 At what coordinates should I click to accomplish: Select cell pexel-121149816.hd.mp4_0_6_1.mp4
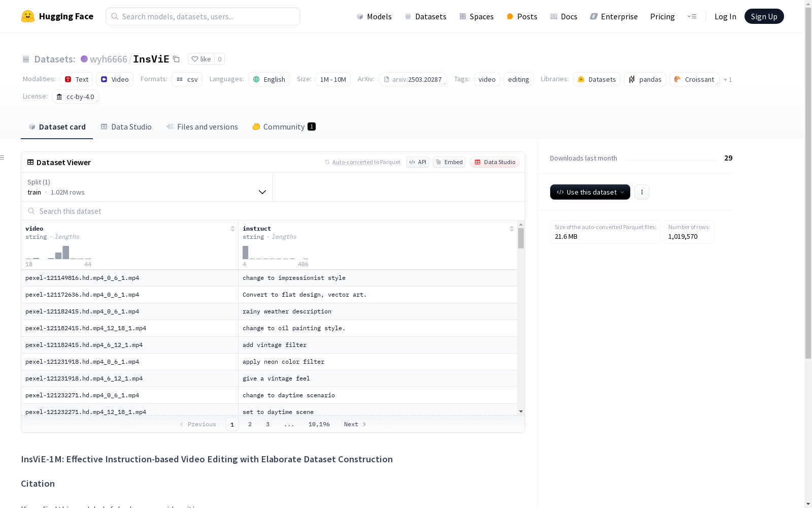click(130, 278)
